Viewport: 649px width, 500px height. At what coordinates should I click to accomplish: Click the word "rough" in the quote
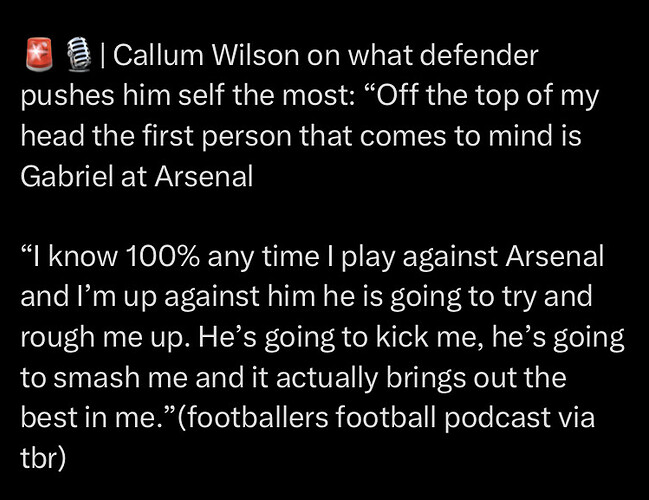58,339
